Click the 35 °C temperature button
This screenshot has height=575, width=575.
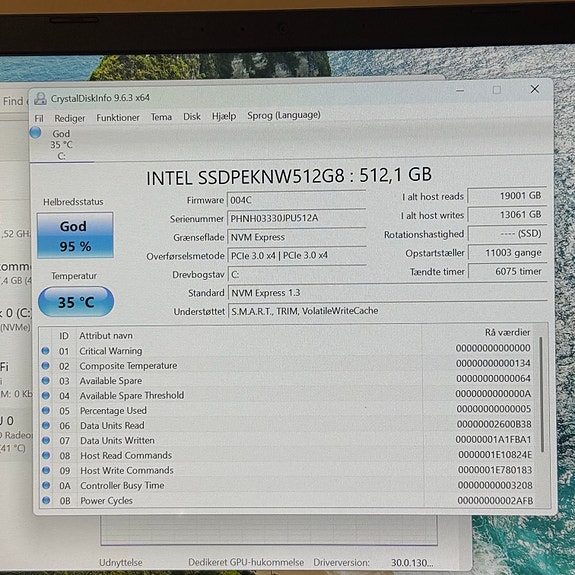point(76,302)
